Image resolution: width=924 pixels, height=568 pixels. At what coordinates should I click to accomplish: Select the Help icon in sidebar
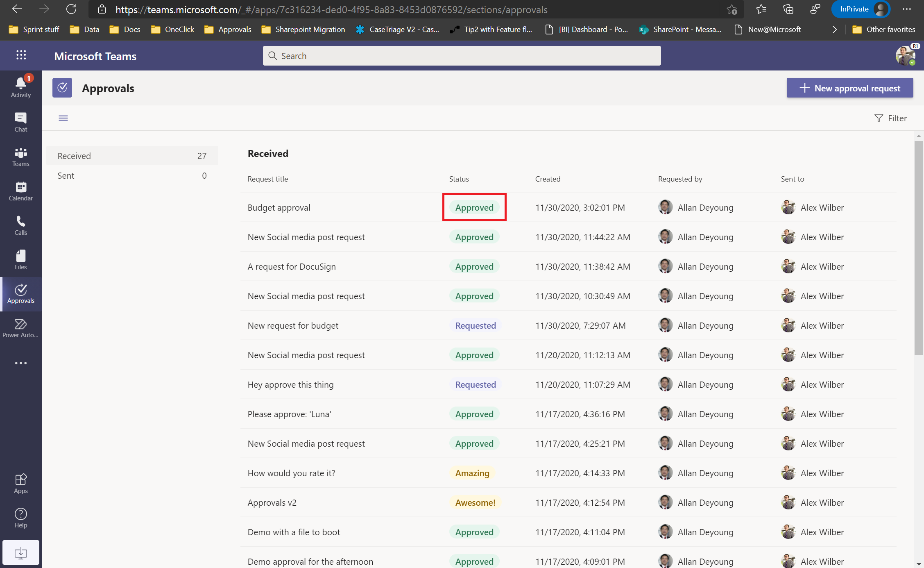[x=20, y=514]
